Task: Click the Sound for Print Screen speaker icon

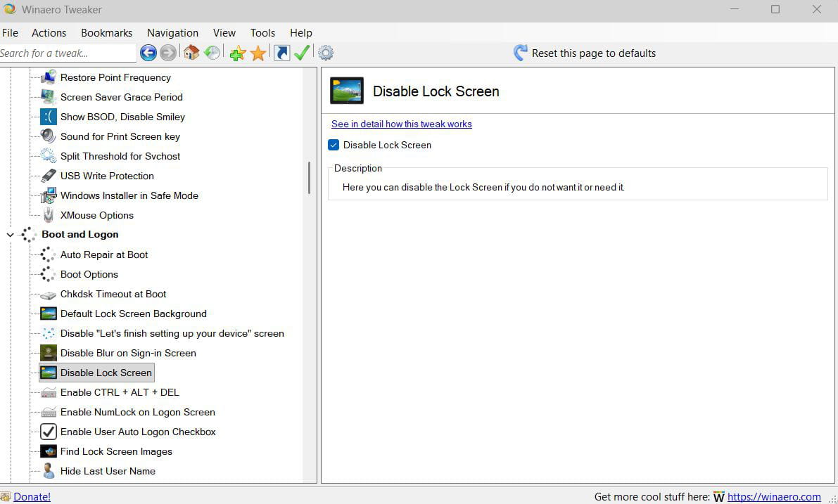Action: coord(48,136)
